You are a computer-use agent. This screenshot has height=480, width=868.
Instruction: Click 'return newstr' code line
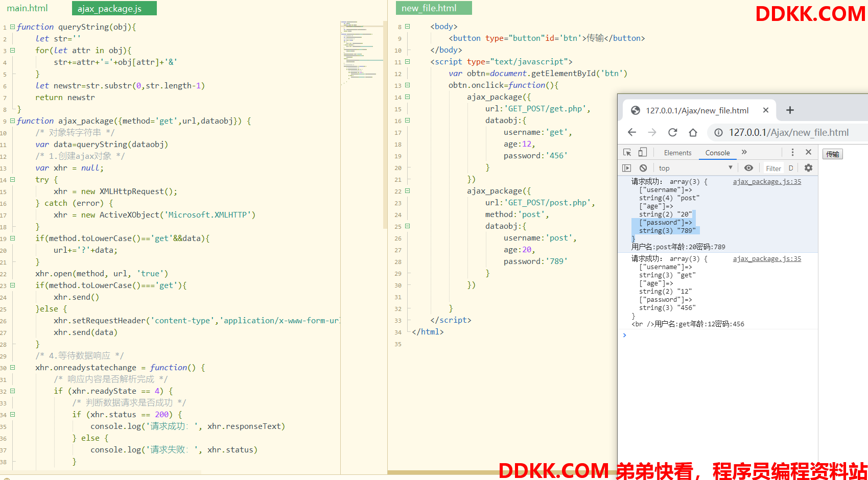(65, 98)
